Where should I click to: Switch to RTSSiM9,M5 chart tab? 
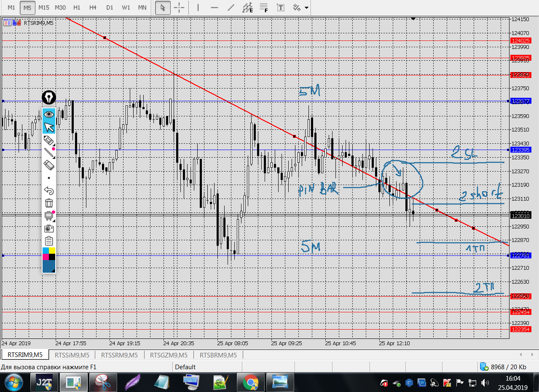pos(72,355)
